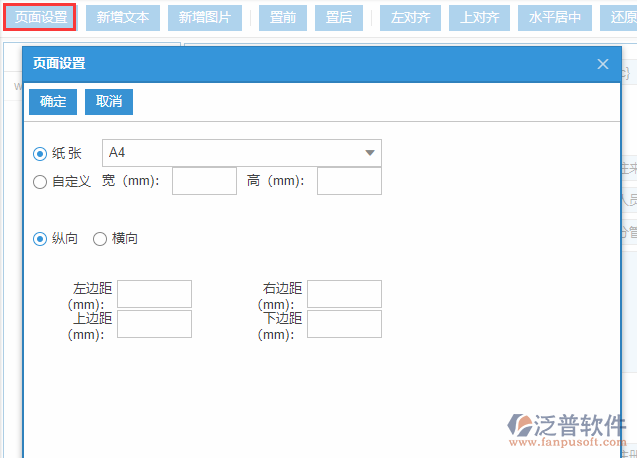637x458 pixels.
Task: Click 水平居中 toolbar button
Action: (x=554, y=17)
